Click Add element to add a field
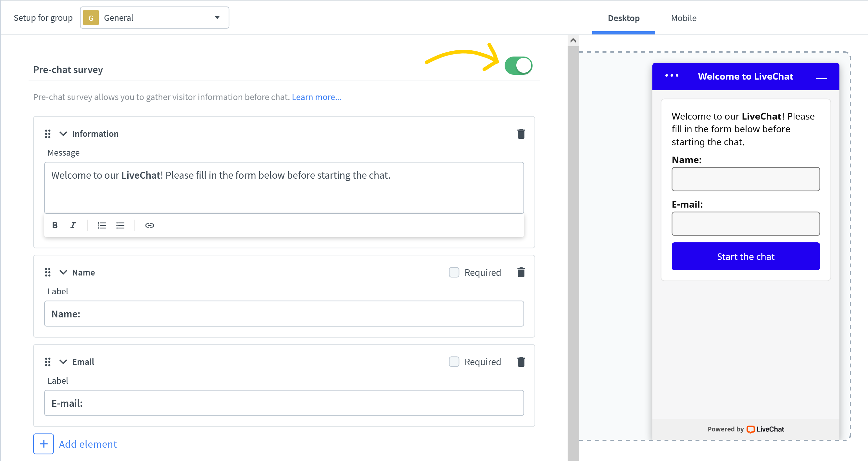The width and height of the screenshot is (868, 461). 87,444
